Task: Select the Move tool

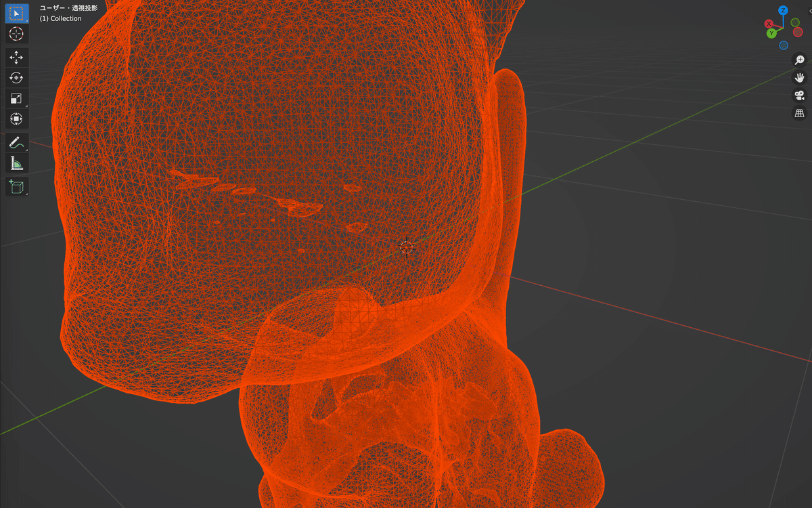Action: click(x=16, y=58)
